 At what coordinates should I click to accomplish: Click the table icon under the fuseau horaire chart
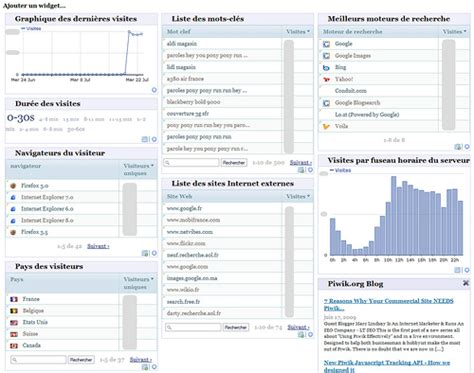click(x=458, y=270)
